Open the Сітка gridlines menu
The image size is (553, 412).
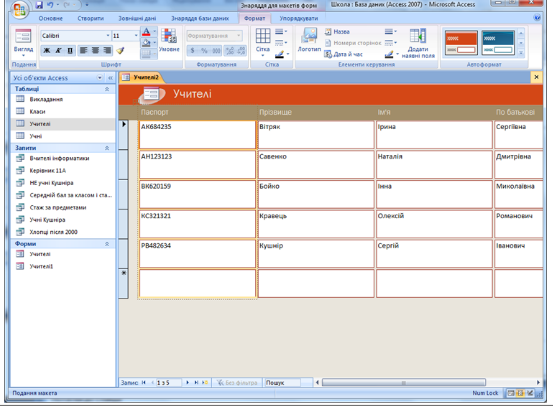(x=263, y=42)
